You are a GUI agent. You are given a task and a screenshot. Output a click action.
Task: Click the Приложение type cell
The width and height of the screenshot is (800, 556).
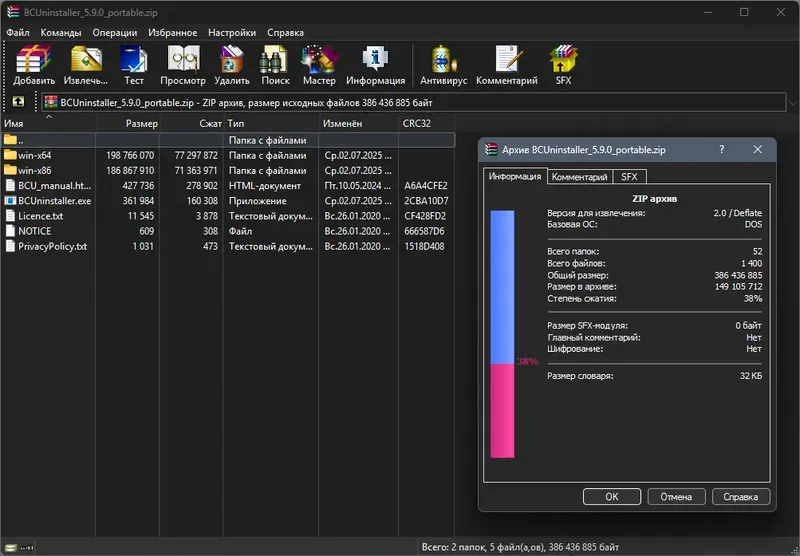pos(257,201)
